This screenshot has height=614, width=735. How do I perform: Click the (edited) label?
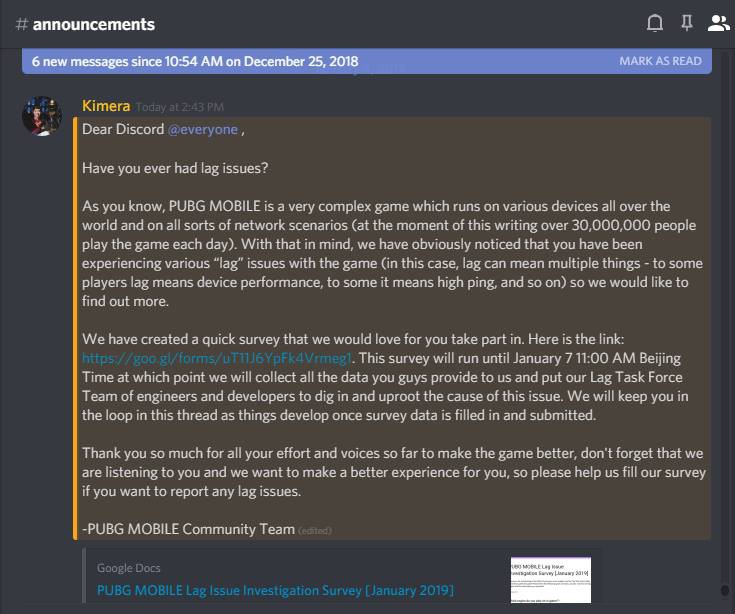(x=315, y=531)
